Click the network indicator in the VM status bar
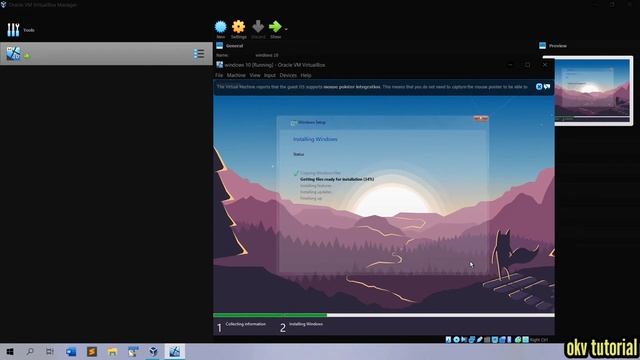 472,340
